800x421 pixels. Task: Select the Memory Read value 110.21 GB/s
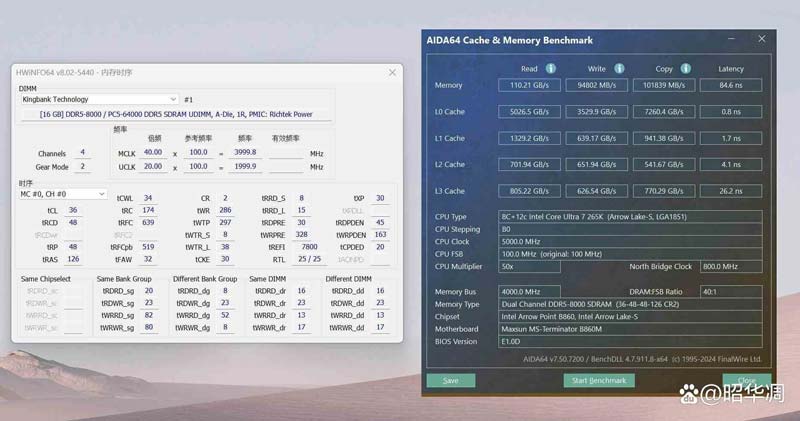[529, 85]
